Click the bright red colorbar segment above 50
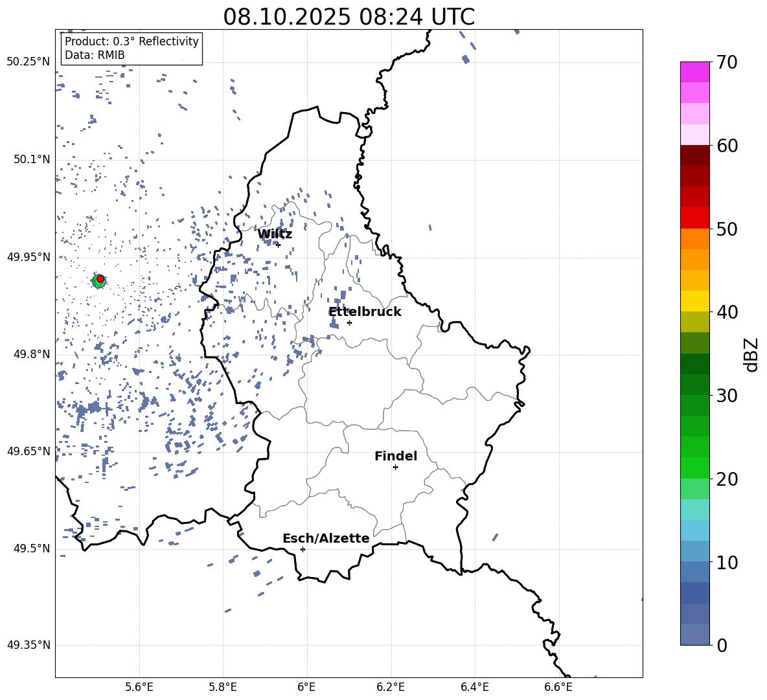 tap(694, 218)
